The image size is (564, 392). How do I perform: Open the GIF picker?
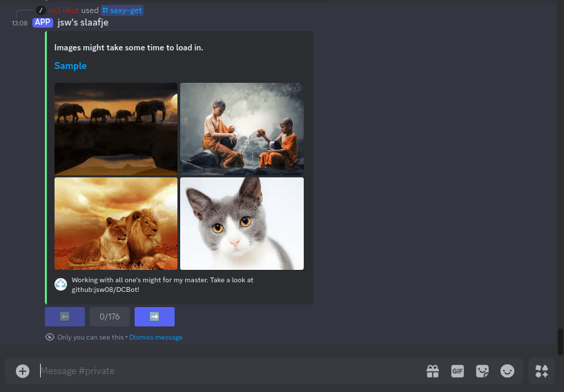[457, 371]
